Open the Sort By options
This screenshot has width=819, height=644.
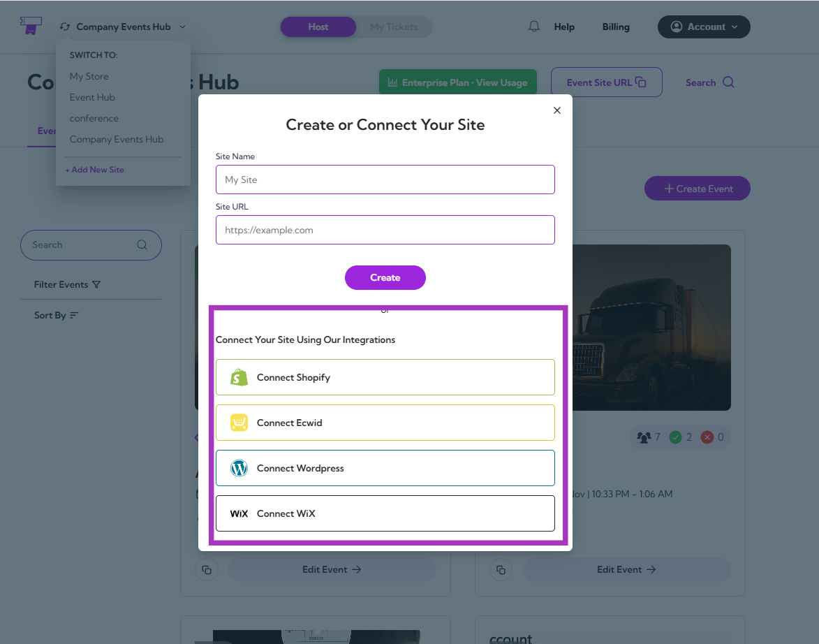click(x=56, y=315)
